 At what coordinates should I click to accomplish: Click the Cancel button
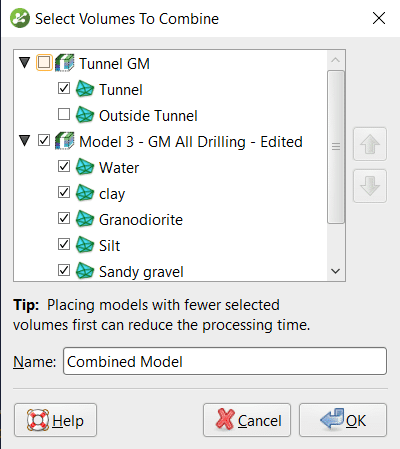[x=247, y=420]
